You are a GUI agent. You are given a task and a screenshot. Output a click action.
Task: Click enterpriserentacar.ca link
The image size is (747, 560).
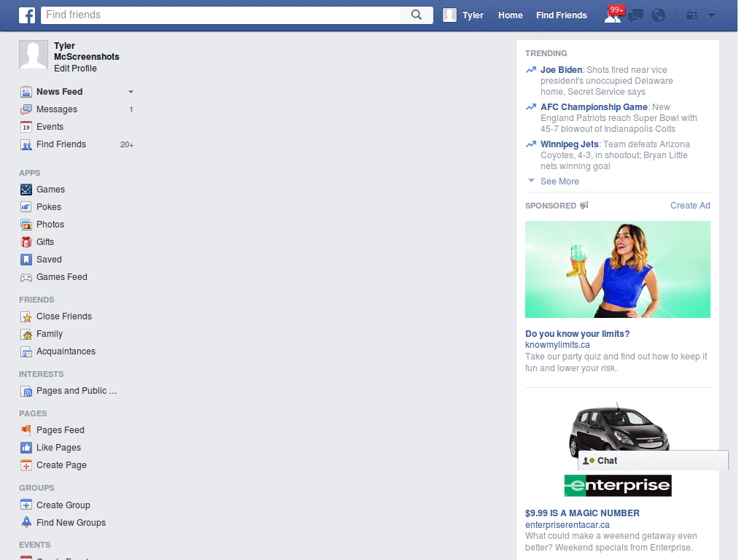point(568,525)
